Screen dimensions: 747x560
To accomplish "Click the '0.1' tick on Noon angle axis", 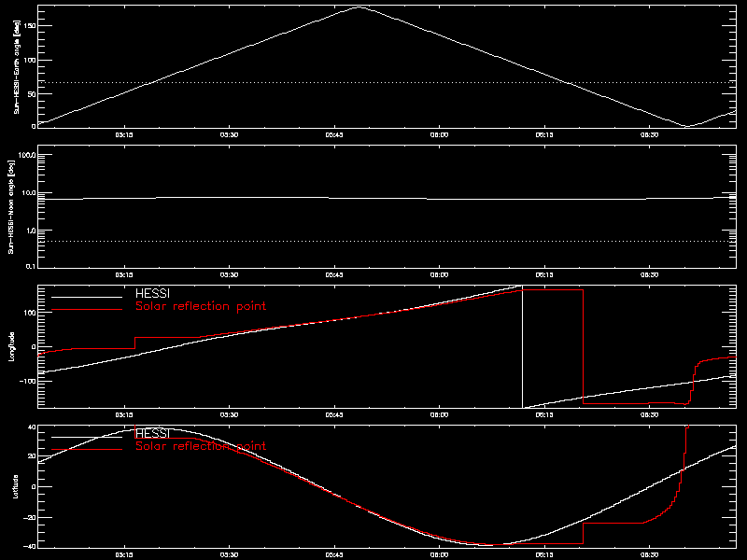I will click(31, 266).
